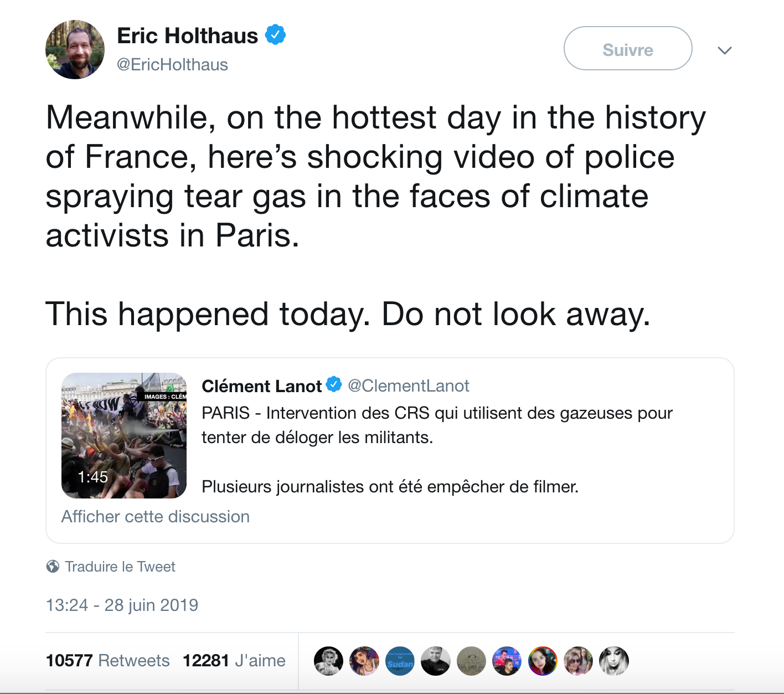784x694 pixels.
Task: Open the avatar showing two people at a blue screen
Action: click(507, 661)
